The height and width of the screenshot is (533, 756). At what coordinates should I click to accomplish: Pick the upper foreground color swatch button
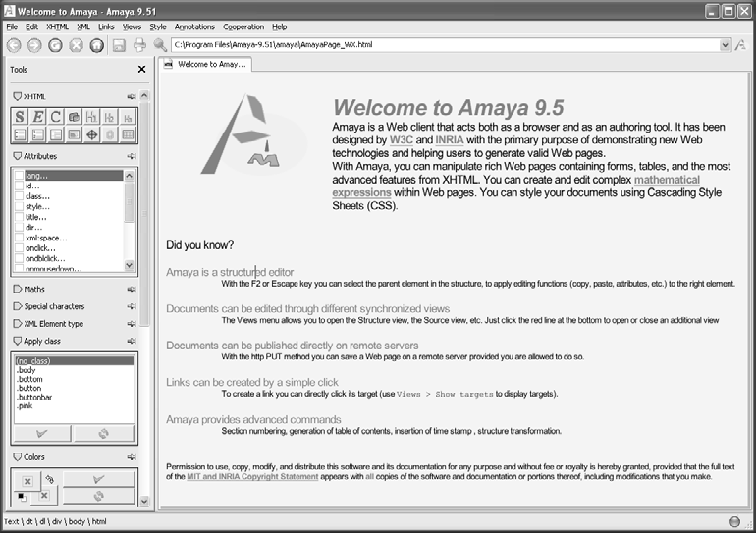point(27,481)
